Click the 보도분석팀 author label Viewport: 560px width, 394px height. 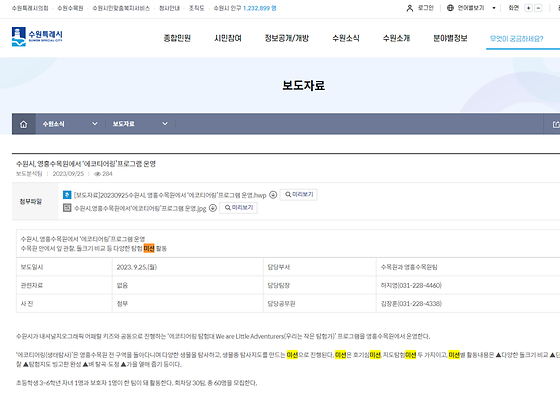pyautogui.click(x=29, y=174)
